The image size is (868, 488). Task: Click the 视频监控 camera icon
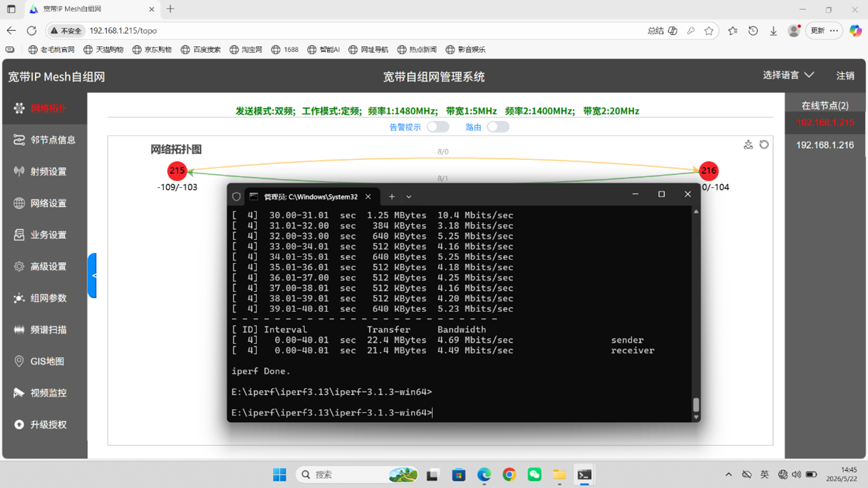tap(18, 393)
